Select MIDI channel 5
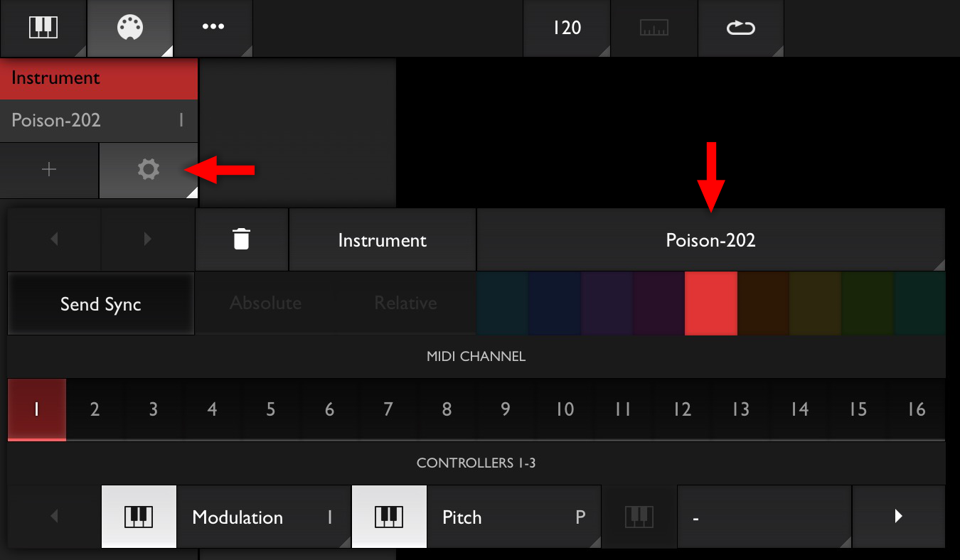The width and height of the screenshot is (960, 560). click(x=271, y=409)
